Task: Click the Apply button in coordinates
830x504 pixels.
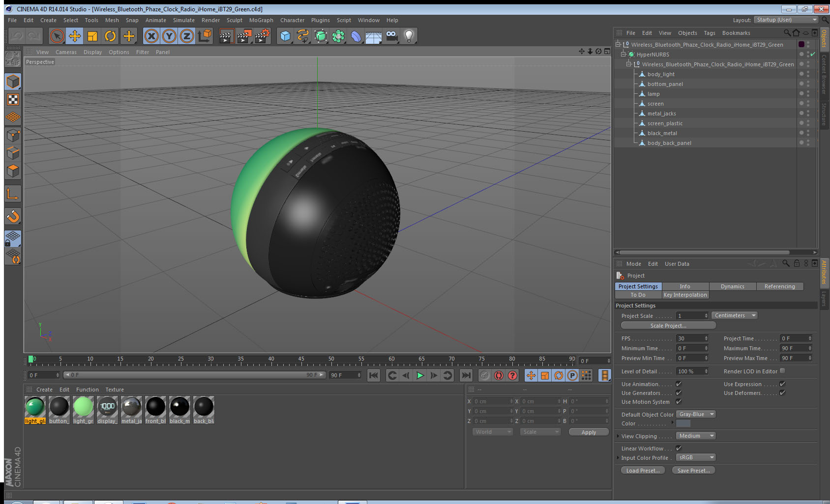Action: [x=589, y=432]
